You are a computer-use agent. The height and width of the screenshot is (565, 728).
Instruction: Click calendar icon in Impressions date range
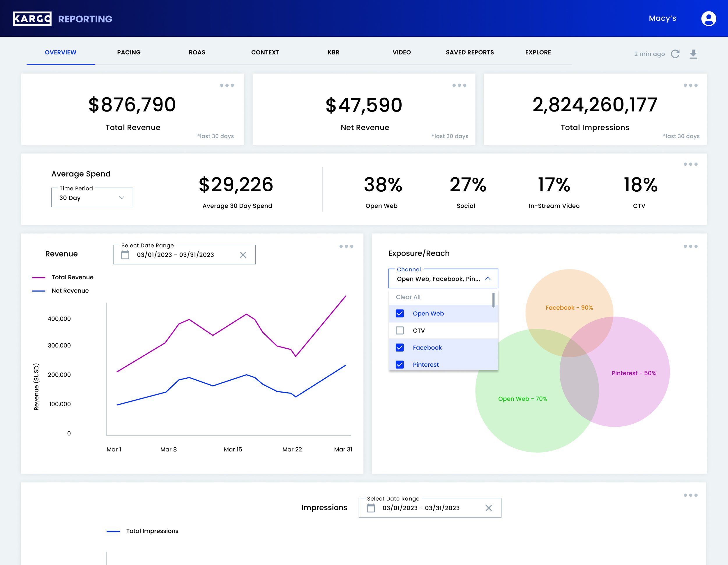pyautogui.click(x=371, y=508)
